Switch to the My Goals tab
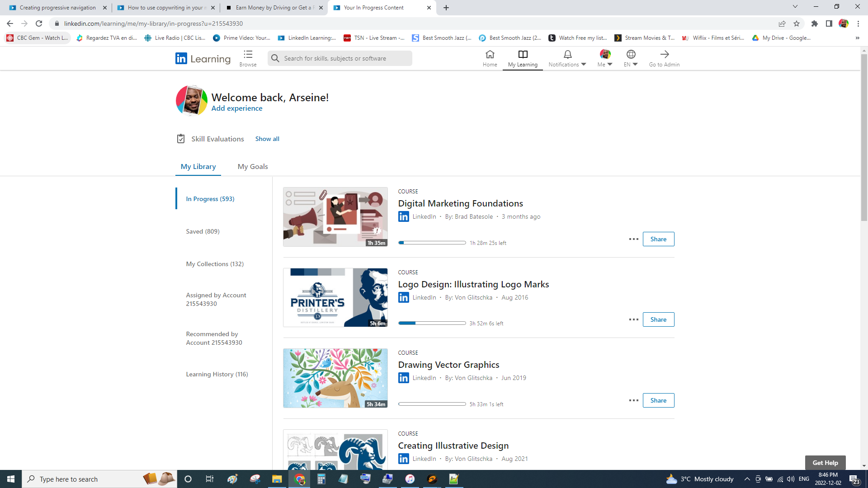Screen dimensions: 868x488 click(253, 166)
